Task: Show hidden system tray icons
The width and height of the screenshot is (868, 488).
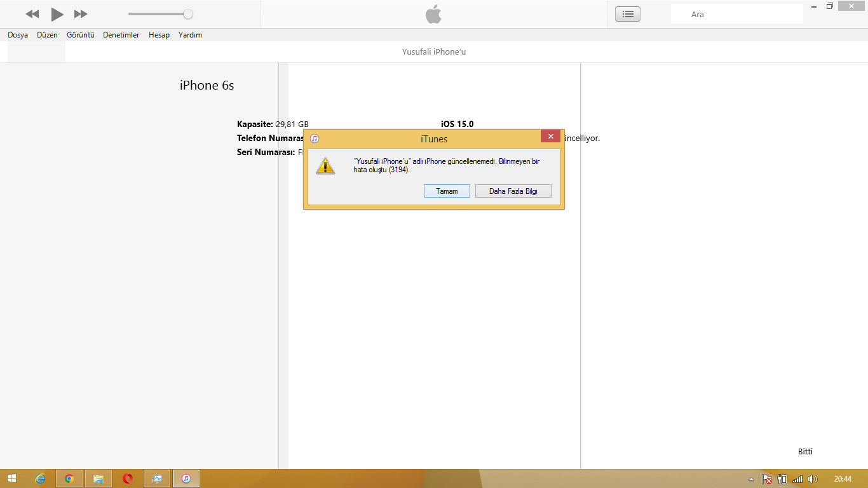Action: 752,479
